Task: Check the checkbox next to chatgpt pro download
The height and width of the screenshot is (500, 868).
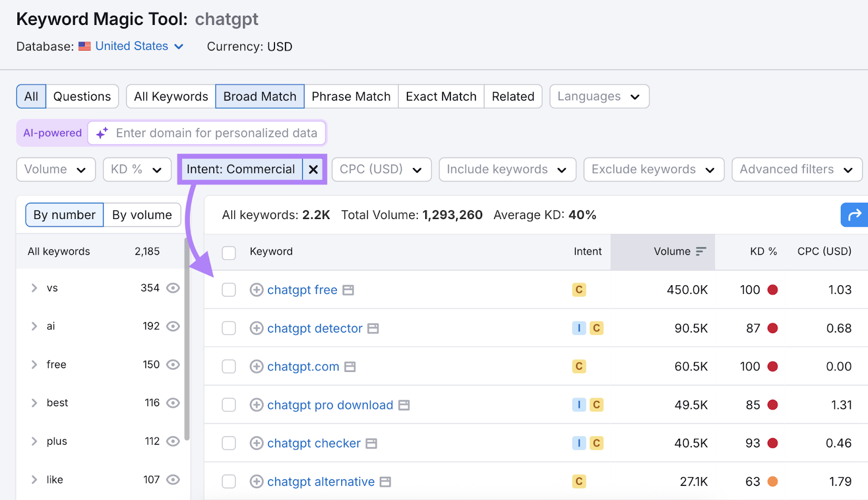Action: (228, 405)
